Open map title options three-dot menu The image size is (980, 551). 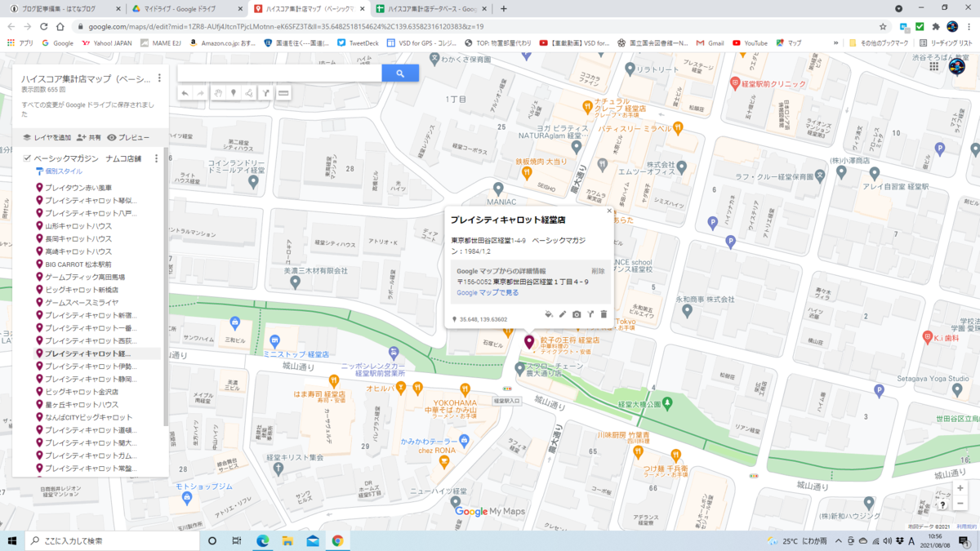[x=159, y=78]
